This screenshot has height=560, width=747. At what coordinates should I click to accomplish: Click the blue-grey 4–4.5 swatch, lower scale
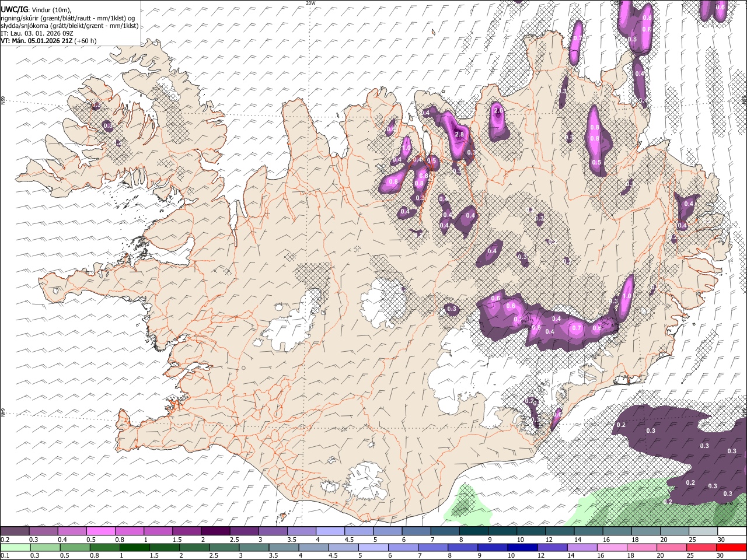[314, 547]
